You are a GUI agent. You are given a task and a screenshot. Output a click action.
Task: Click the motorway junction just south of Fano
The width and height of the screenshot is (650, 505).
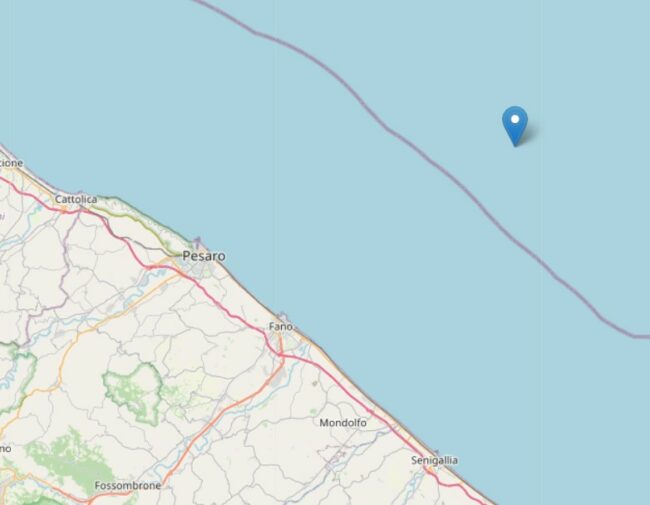click(281, 355)
